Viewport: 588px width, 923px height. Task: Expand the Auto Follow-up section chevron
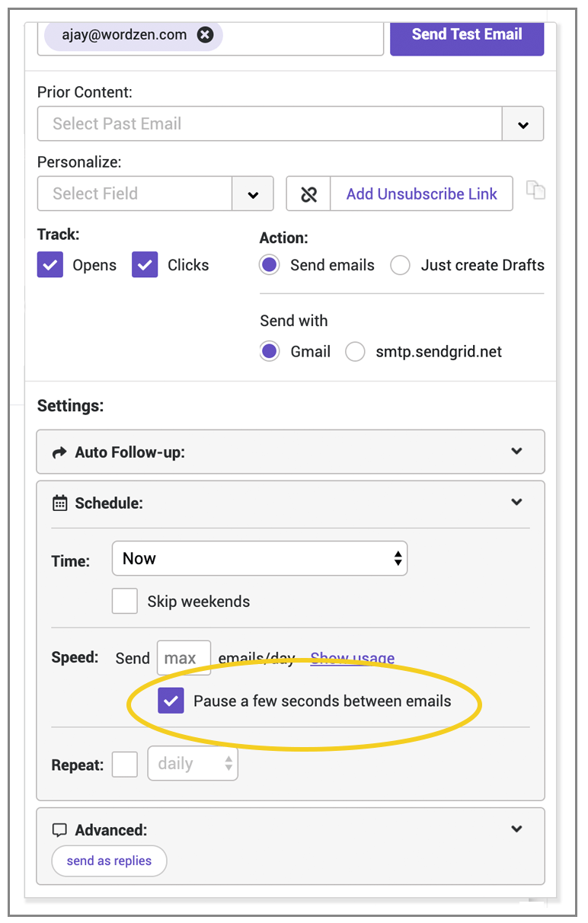(x=517, y=451)
